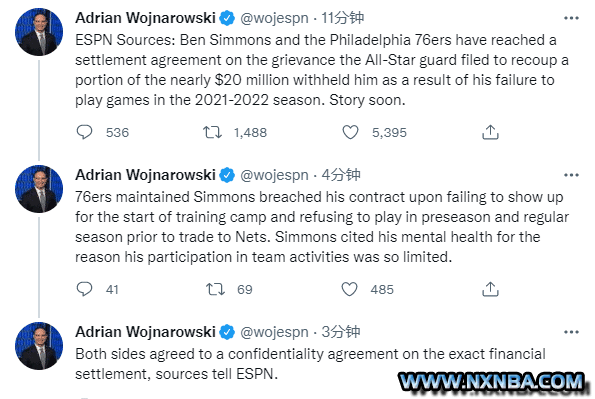
Task: Open more options menu on third tweet
Action: point(571,332)
